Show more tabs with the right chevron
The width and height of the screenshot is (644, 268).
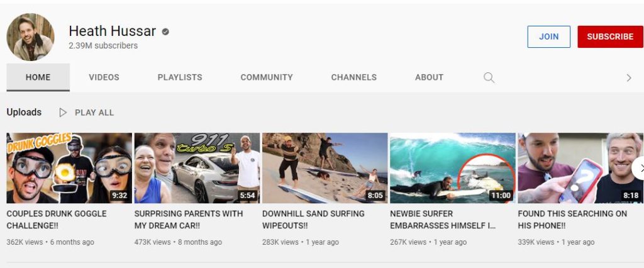(628, 77)
